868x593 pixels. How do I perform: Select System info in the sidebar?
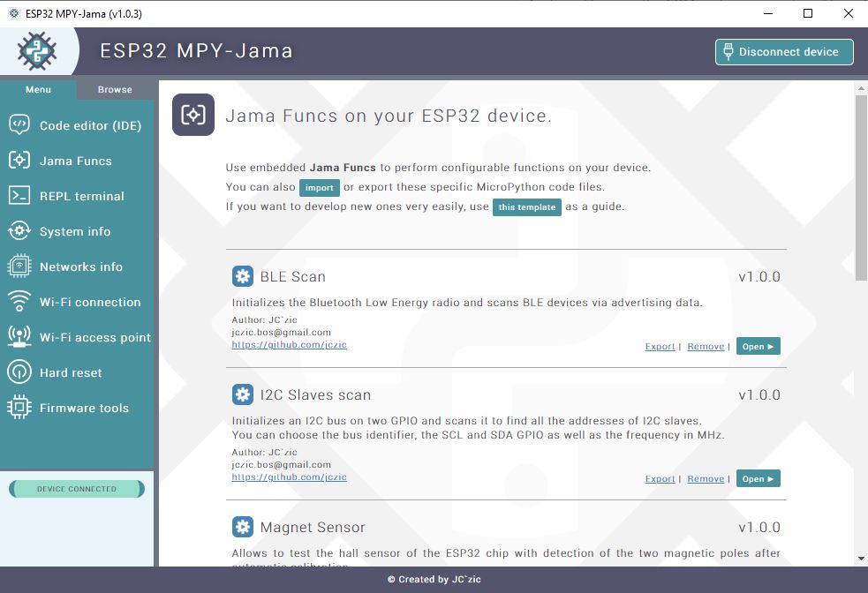[77, 231]
